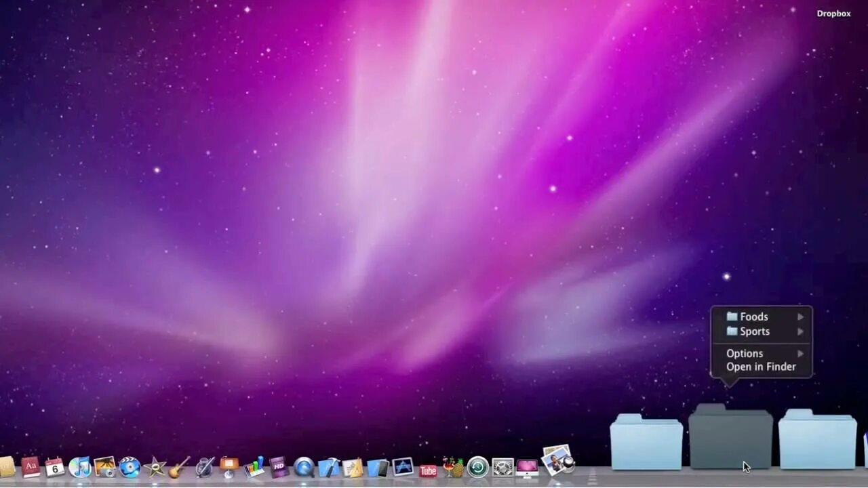Open System Preferences from the Dock
868x488 pixels.
tap(501, 467)
